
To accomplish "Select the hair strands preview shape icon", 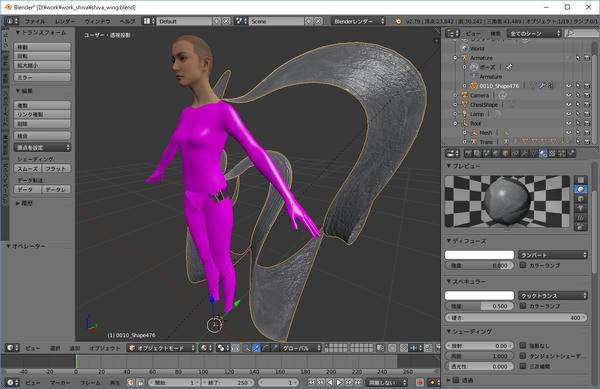I will (x=581, y=218).
